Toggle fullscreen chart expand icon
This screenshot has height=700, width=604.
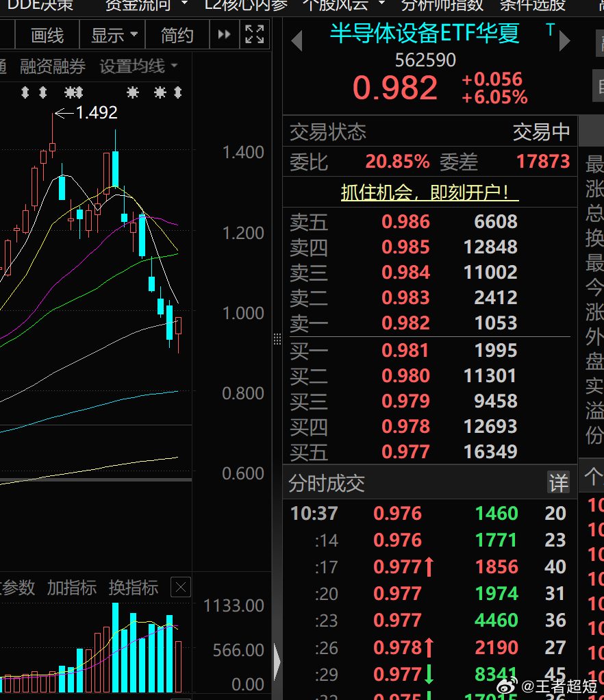[x=255, y=34]
